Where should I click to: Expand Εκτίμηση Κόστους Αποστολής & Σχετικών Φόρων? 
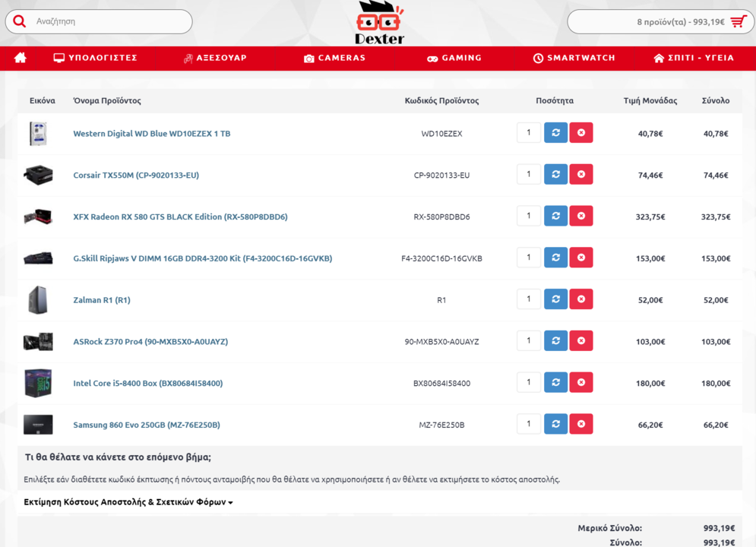click(128, 501)
